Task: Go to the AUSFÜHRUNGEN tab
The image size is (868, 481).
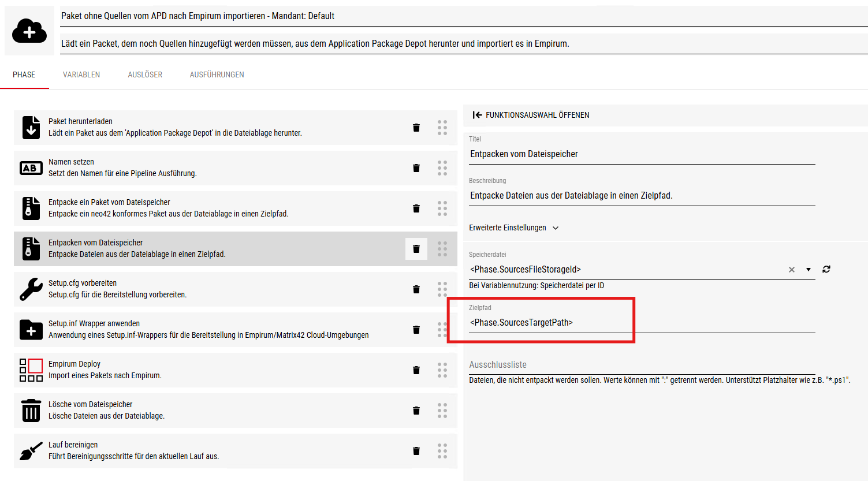Action: 217,74
